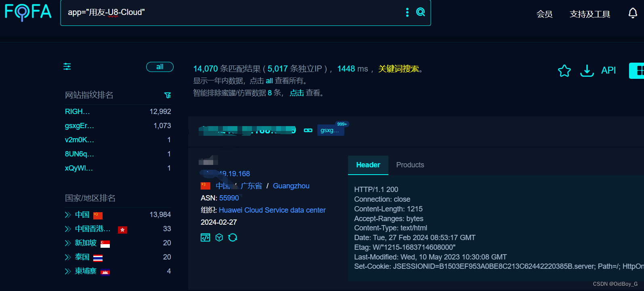Open the 会员 menu
The image size is (644, 291).
pos(544,14)
